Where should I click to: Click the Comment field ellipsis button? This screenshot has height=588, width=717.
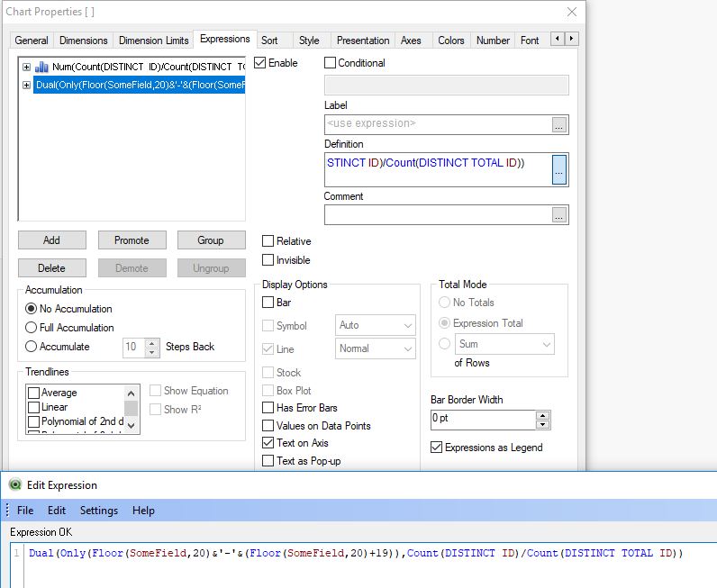point(559,215)
